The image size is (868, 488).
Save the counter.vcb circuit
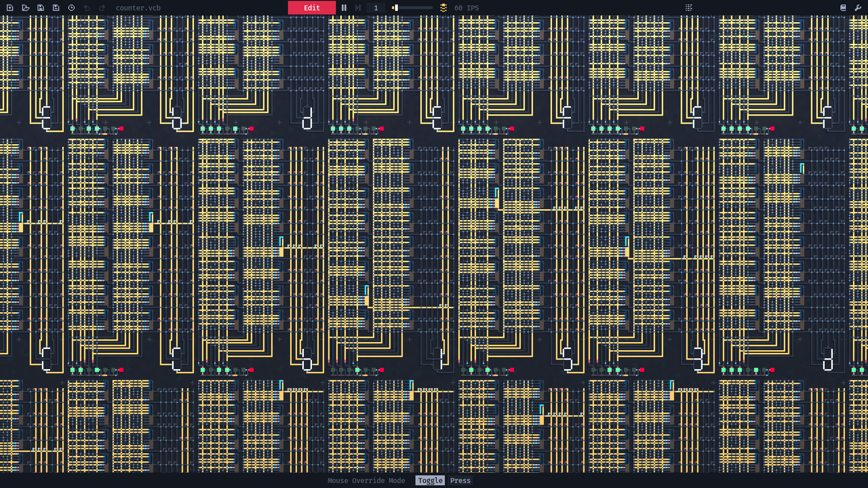[x=41, y=8]
